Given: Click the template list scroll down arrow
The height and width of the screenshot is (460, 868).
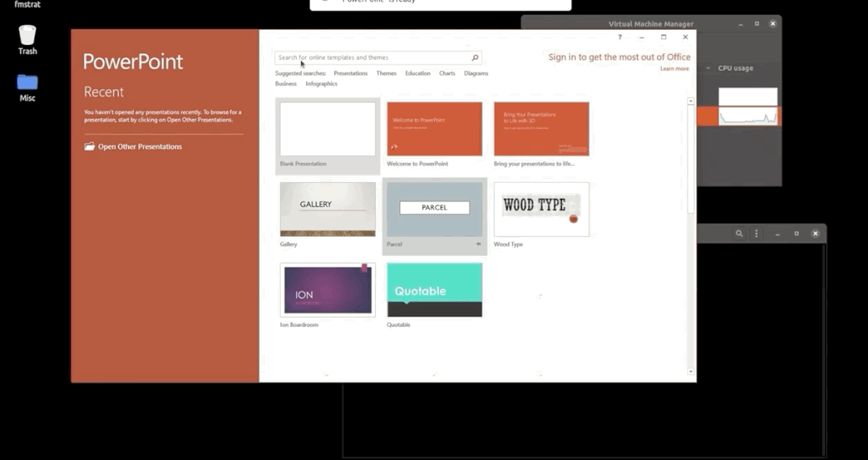Looking at the screenshot, I should pyautogui.click(x=690, y=372).
